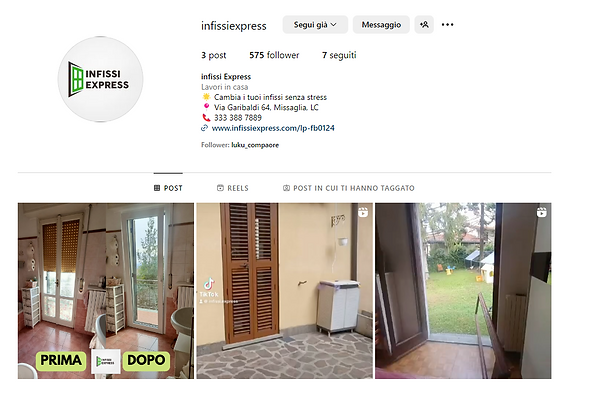Click the red phone icon in the bio

pos(206,118)
